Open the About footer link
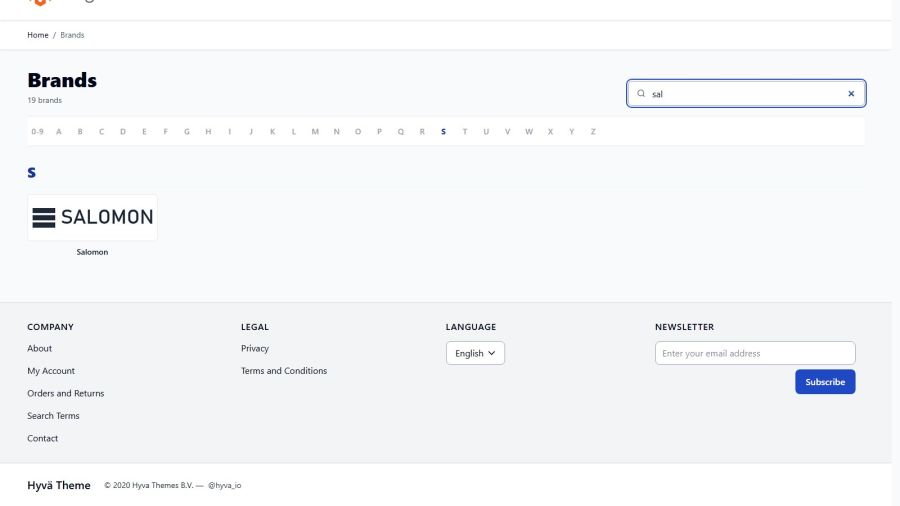 pos(40,348)
